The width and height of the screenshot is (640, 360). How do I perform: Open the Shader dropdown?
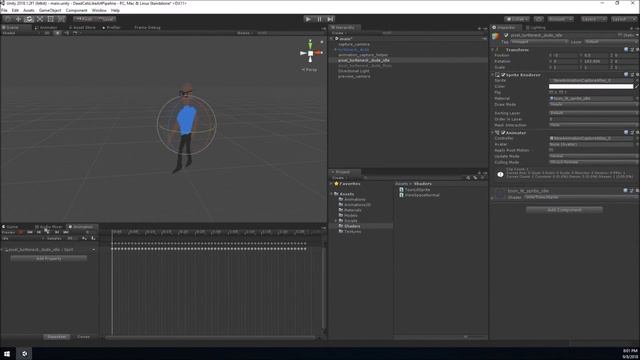point(582,197)
